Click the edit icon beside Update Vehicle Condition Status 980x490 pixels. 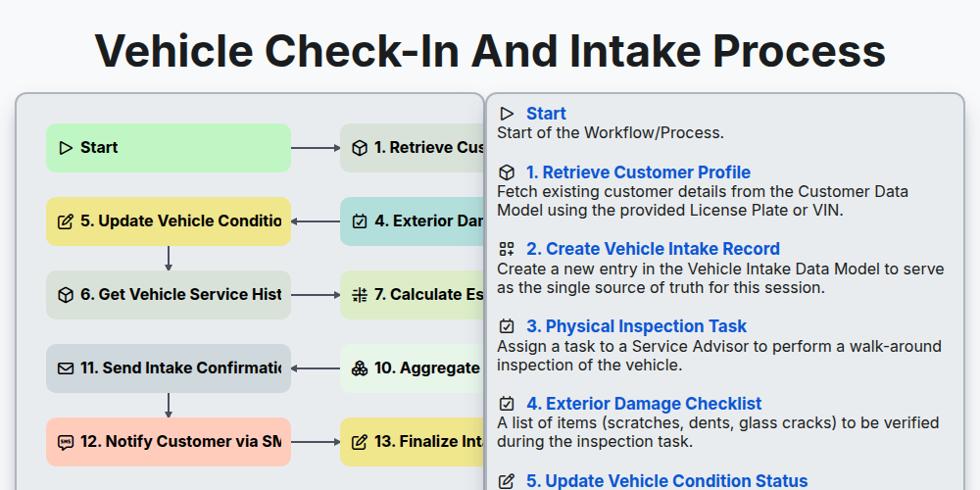[x=507, y=481]
